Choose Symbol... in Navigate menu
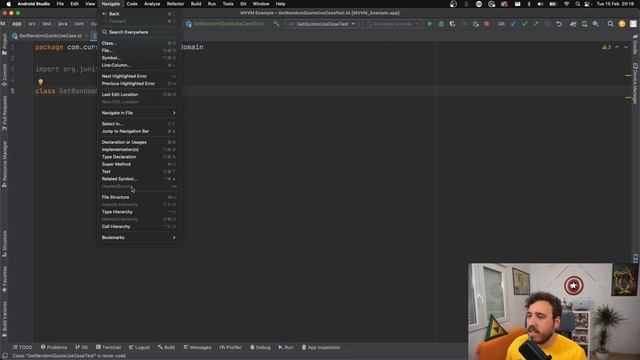The image size is (640, 360). tap(139, 58)
